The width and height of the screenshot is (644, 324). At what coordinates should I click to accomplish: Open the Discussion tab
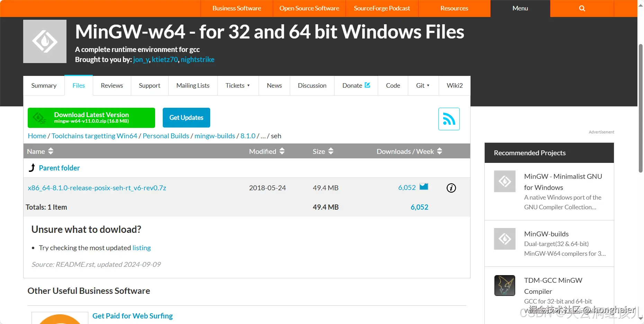312,86
